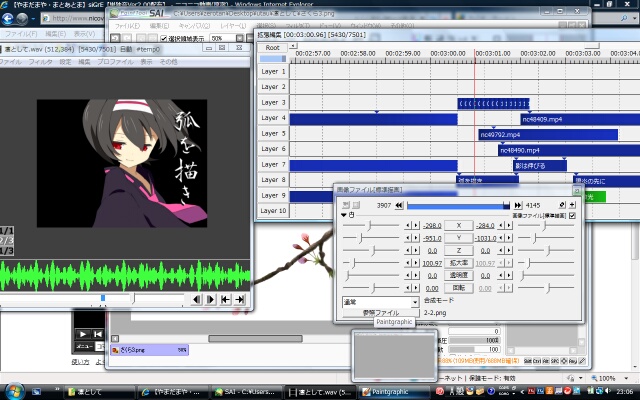
Task: Open the 設定 menu in preview window
Action: click(65, 62)
